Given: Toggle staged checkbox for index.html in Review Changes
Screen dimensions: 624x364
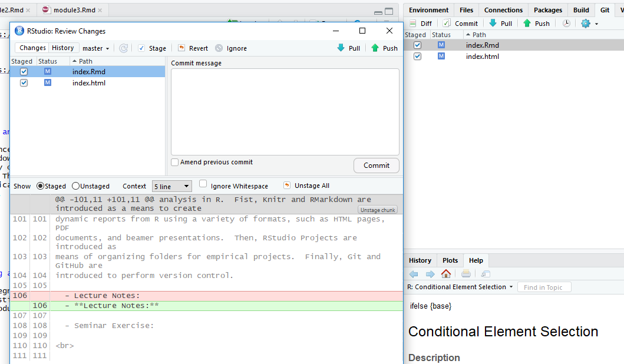Looking at the screenshot, I should pos(24,82).
